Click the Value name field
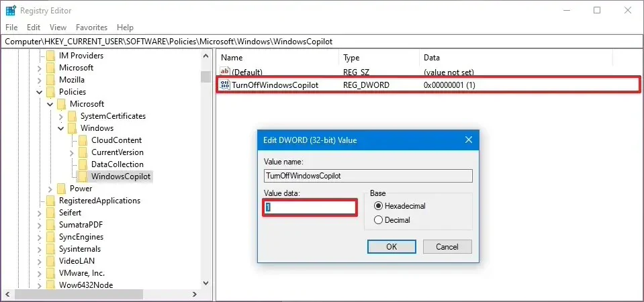Viewport: 644px width, 302px height. [x=368, y=176]
